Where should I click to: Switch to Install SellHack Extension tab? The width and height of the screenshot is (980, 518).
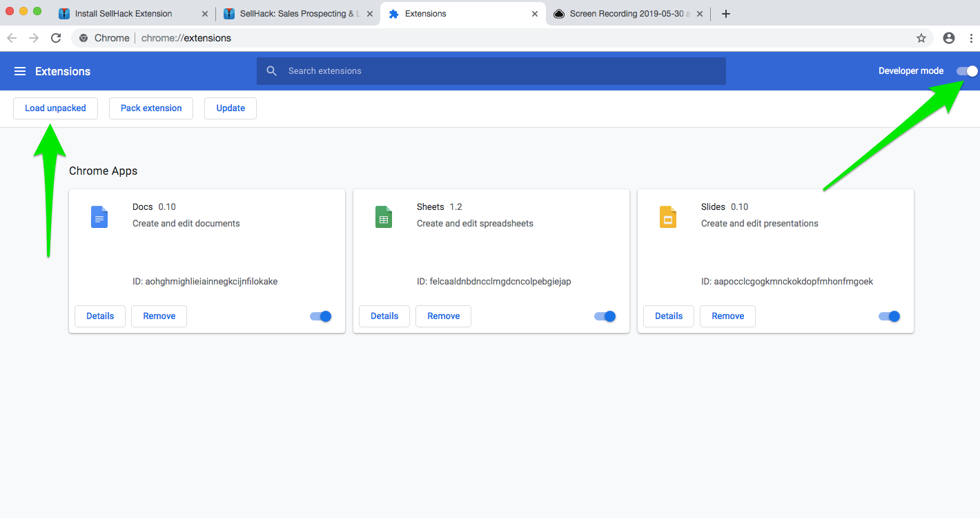pyautogui.click(x=133, y=14)
